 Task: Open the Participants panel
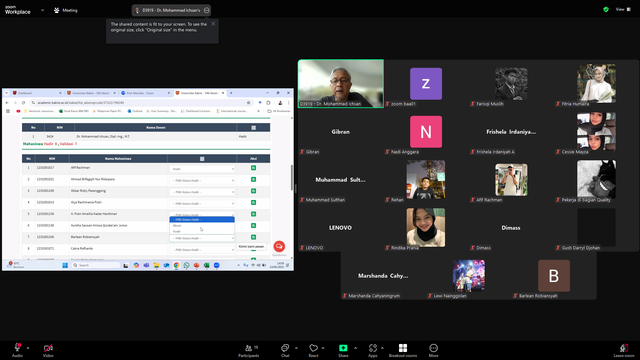click(249, 350)
